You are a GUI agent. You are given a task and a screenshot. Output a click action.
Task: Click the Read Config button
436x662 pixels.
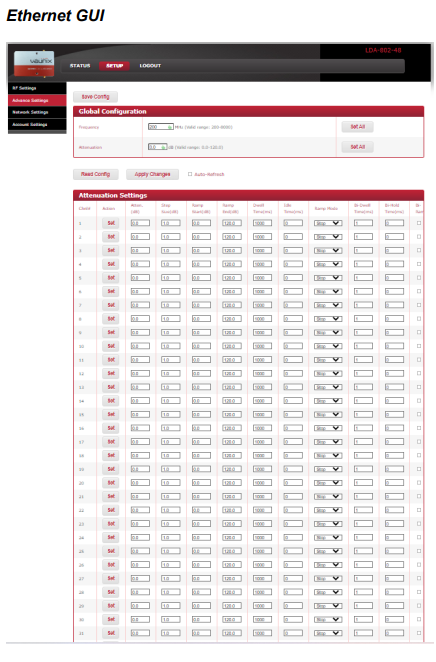coord(95,174)
